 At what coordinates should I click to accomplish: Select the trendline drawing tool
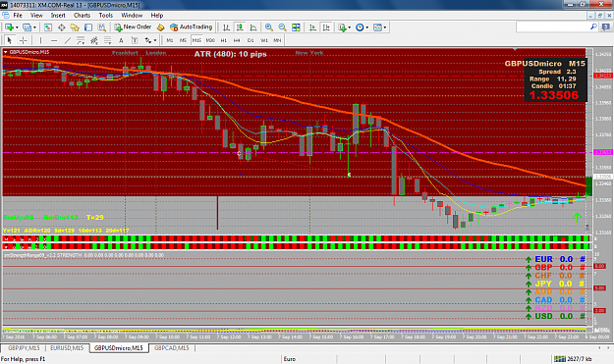(x=68, y=40)
